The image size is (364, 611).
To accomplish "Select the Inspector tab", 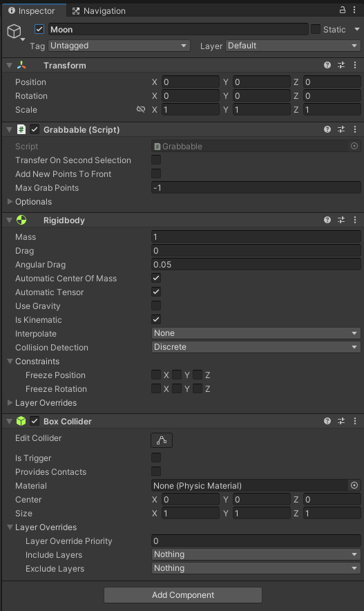I will pos(33,10).
